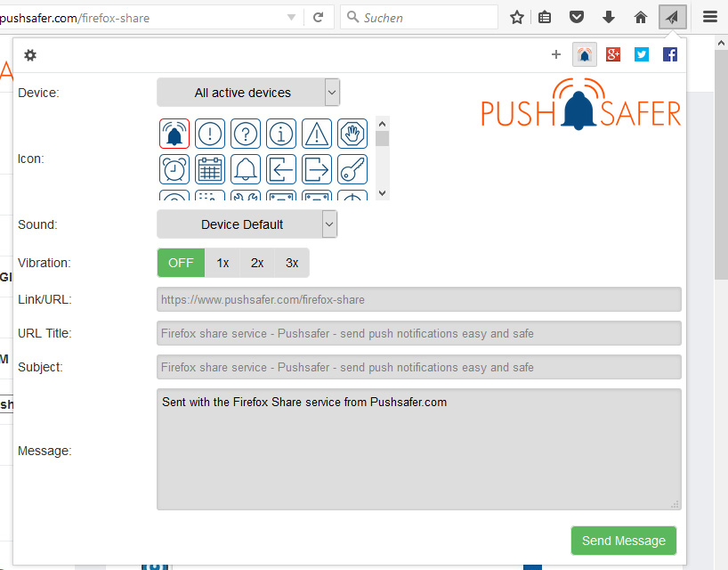Select the key icon

pyautogui.click(x=352, y=169)
